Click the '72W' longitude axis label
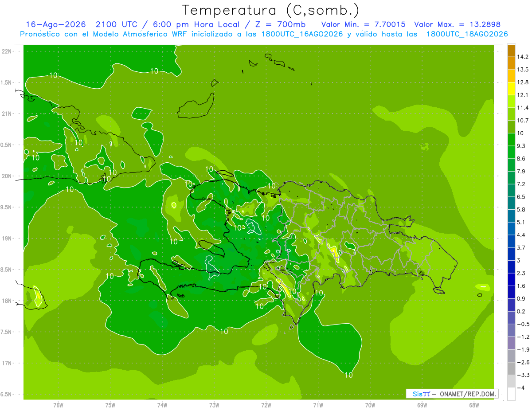The height and width of the screenshot is (411, 532). pos(266,405)
